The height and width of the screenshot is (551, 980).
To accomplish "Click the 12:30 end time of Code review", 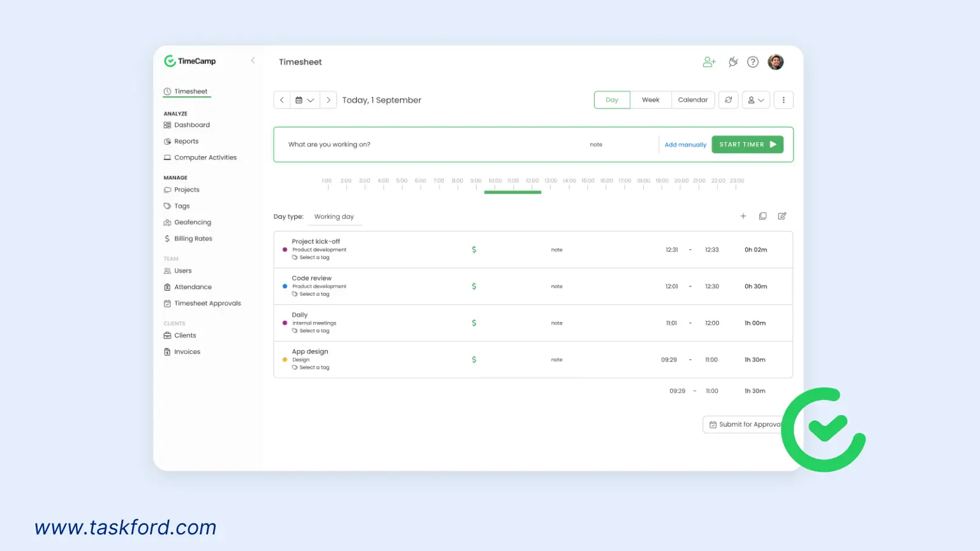I will click(x=712, y=286).
